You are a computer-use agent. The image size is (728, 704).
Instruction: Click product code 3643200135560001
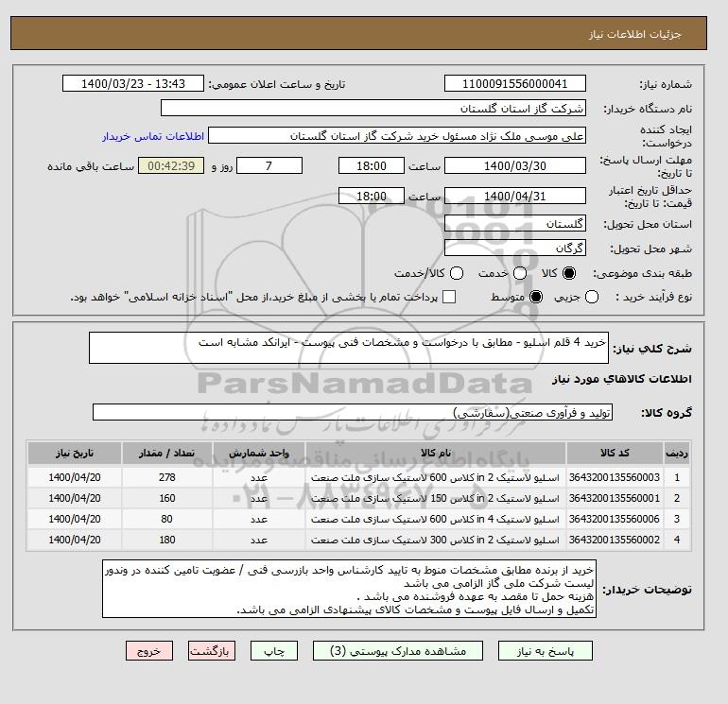click(615, 498)
